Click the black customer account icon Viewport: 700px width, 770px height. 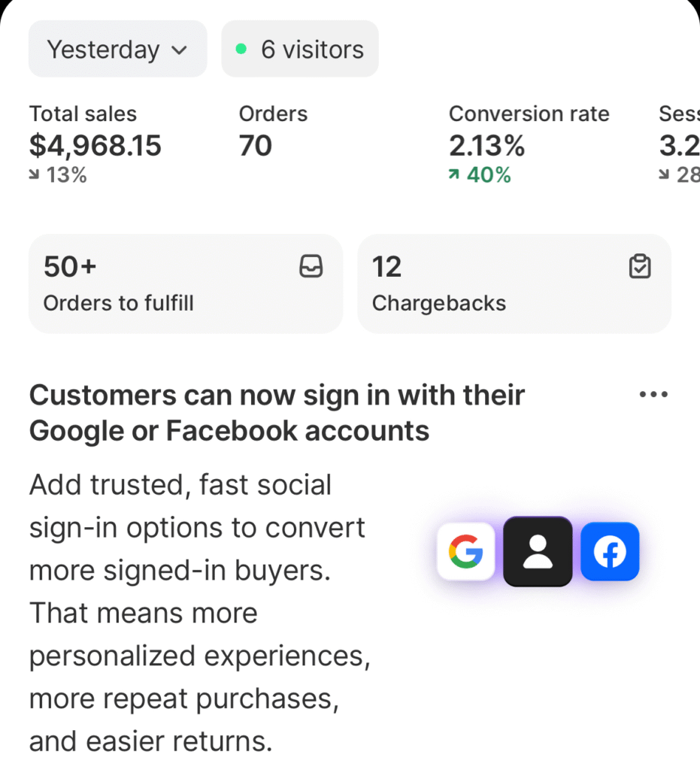pos(538,551)
